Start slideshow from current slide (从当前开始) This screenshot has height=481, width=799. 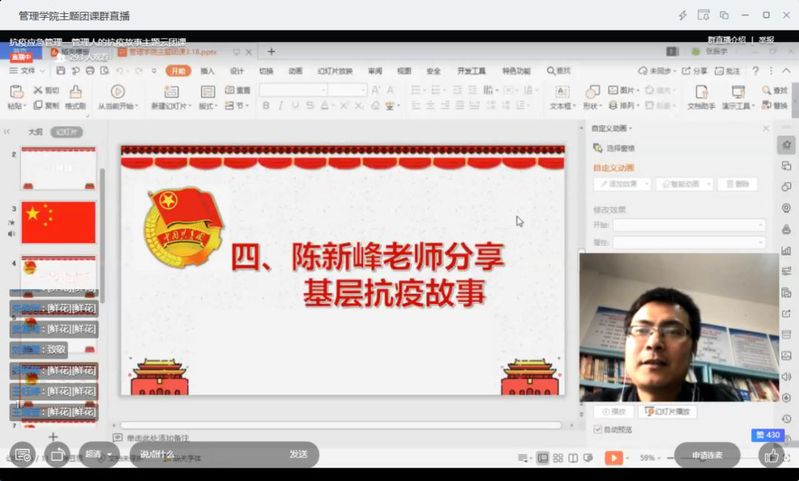[x=118, y=97]
